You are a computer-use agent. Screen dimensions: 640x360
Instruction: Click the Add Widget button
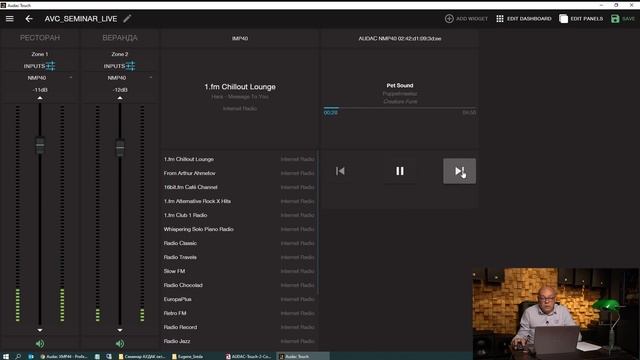pyautogui.click(x=466, y=19)
